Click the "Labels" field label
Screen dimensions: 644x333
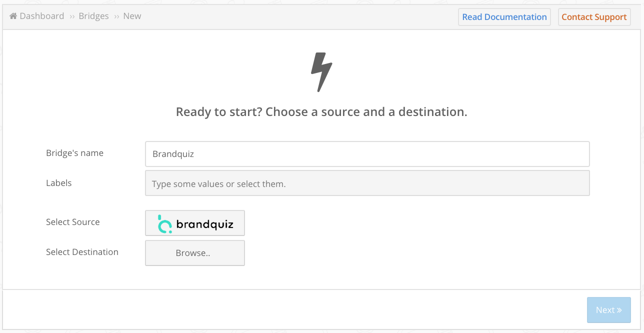[x=59, y=183]
